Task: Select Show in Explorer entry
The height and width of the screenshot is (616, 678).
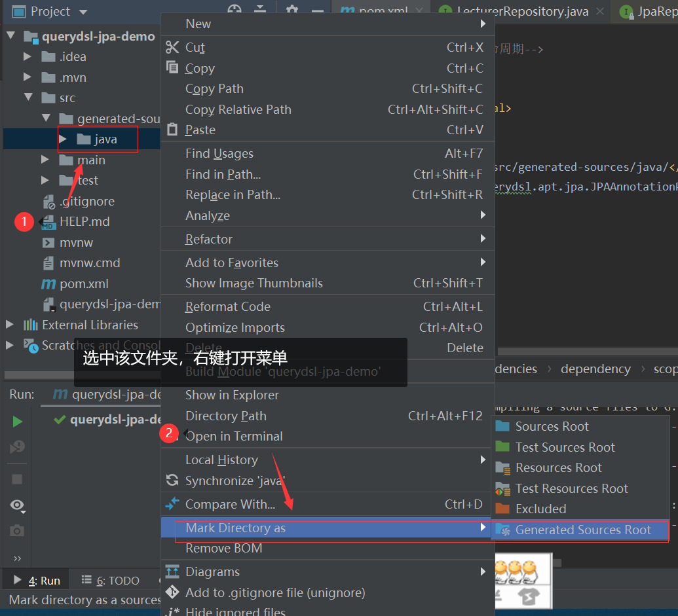Action: click(328, 395)
